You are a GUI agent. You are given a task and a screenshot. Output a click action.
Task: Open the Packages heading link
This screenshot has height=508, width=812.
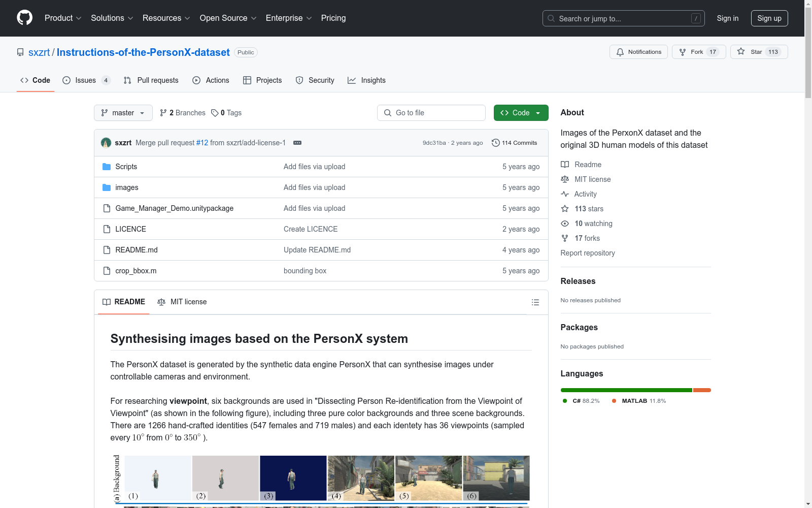[579, 327]
